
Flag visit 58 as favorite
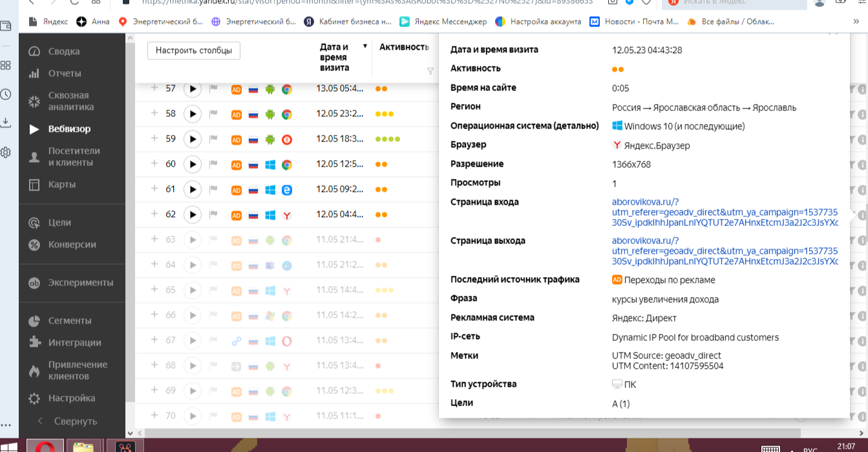click(213, 114)
